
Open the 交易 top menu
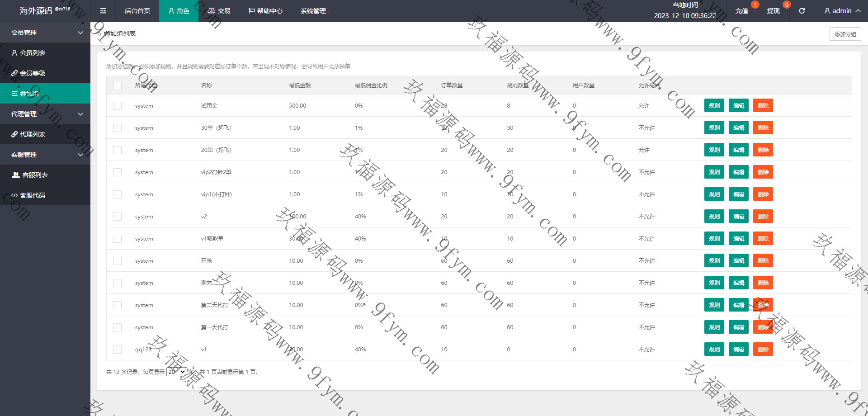pyautogui.click(x=219, y=11)
